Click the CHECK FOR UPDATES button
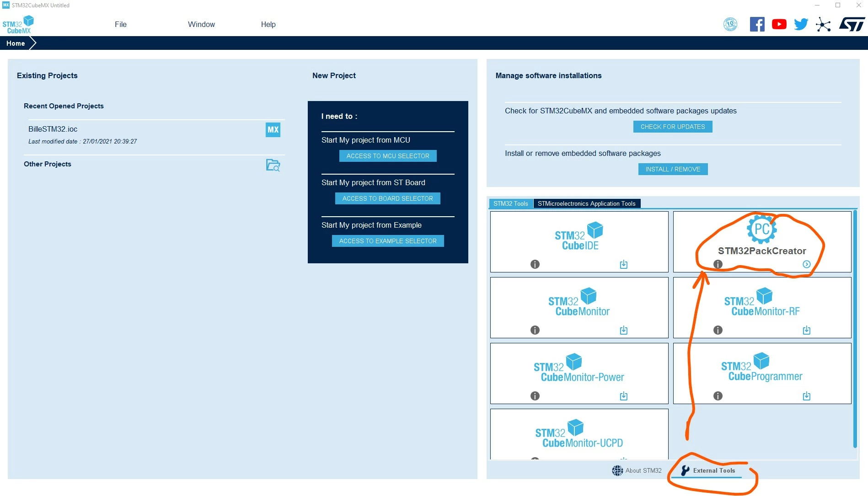868x496 pixels. [673, 127]
